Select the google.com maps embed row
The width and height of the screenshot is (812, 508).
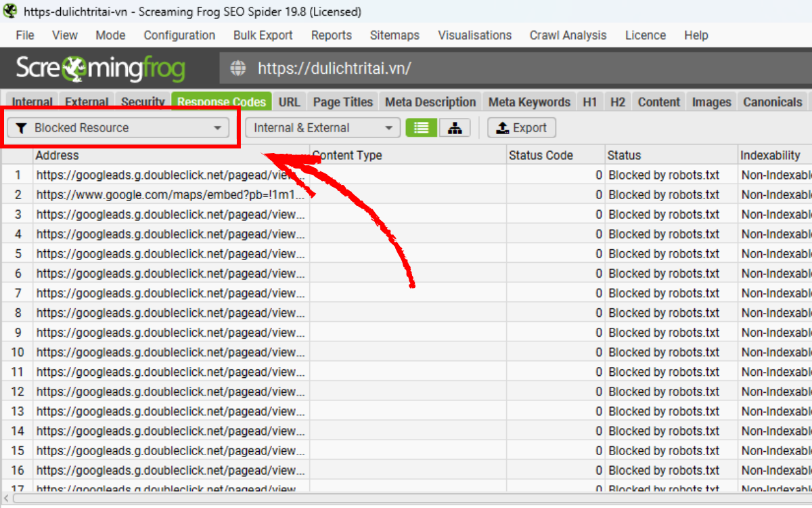pos(172,194)
